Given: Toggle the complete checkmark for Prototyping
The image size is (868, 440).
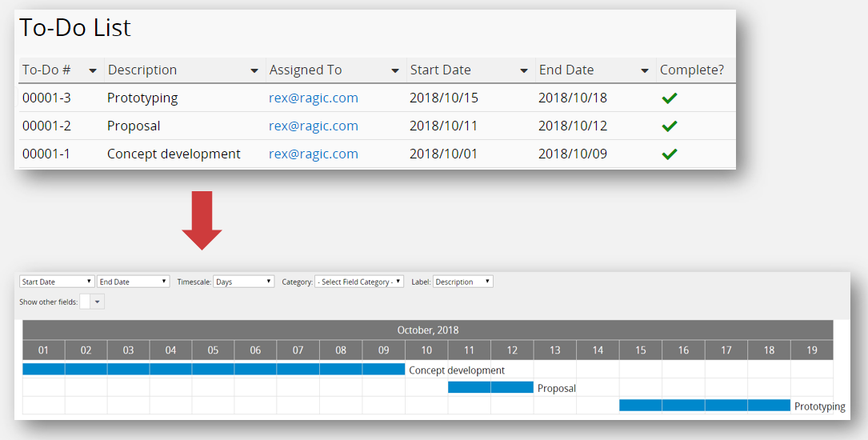Looking at the screenshot, I should coord(670,98).
